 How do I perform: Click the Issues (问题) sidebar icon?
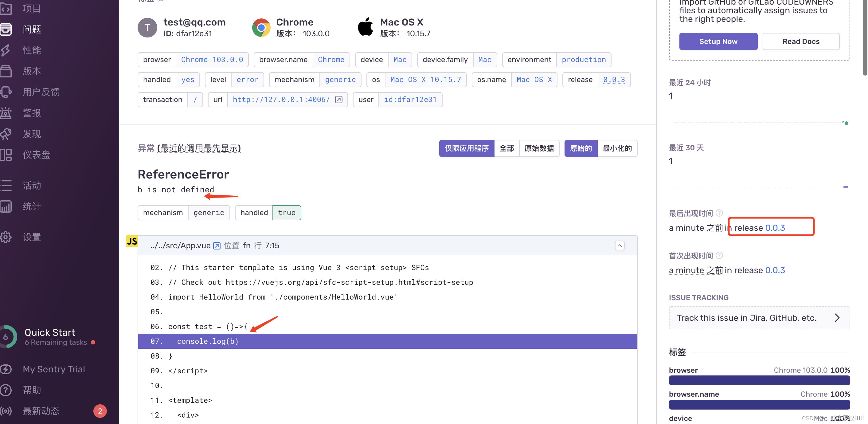point(6,29)
